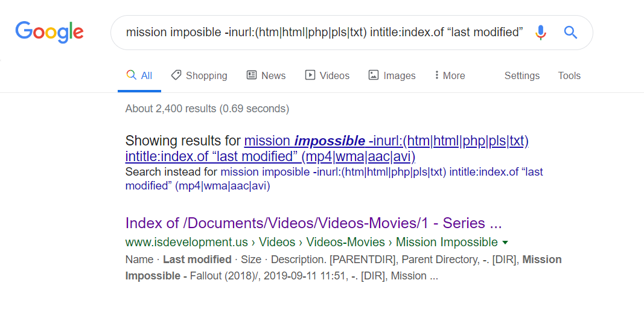644x309 pixels.
Task: Expand the green arrow beside result URL
Action: coord(505,243)
